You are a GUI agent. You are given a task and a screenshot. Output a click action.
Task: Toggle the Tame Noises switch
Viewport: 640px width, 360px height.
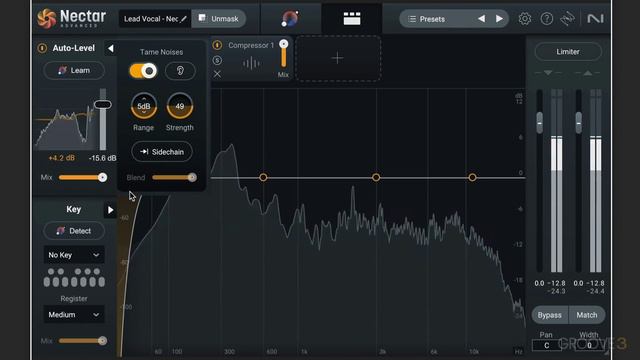click(x=143, y=71)
